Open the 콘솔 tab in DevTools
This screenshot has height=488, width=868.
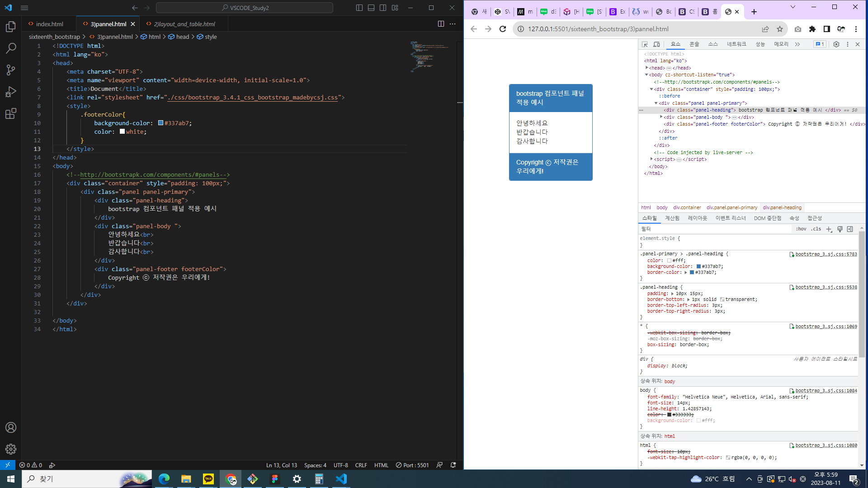coord(694,44)
